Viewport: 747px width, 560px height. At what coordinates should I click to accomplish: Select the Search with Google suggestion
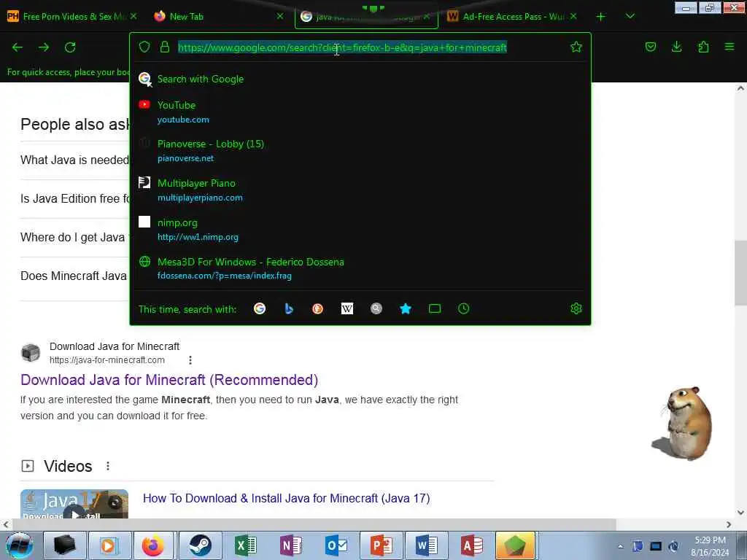[x=360, y=79]
